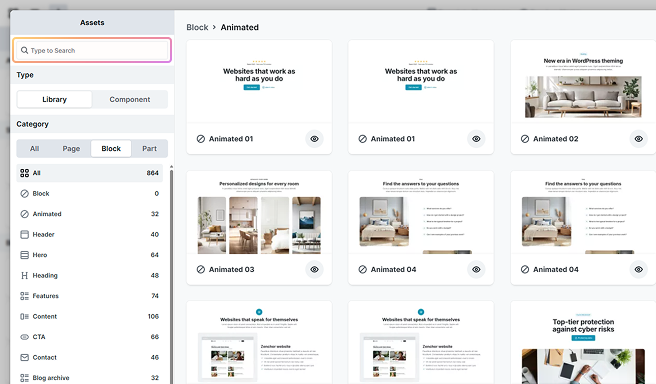This screenshot has width=656, height=384.
Task: Click the Assets panel title
Action: pyautogui.click(x=92, y=23)
